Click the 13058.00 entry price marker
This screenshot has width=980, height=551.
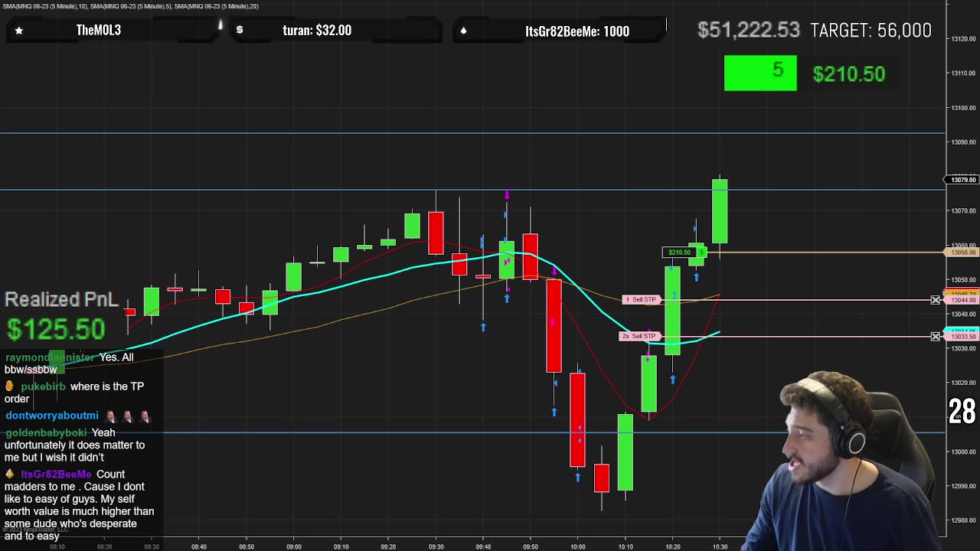coord(962,252)
